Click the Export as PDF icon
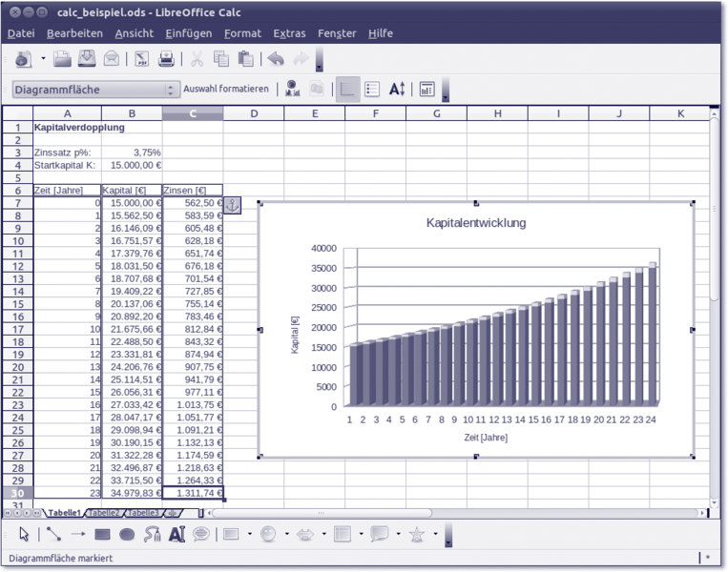The height and width of the screenshot is (572, 728). coord(140,59)
